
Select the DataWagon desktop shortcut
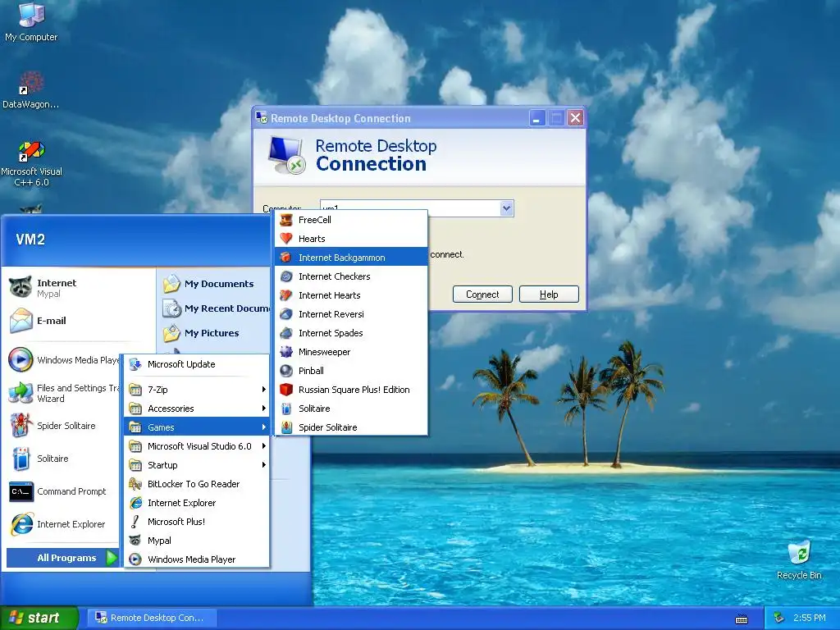pos(31,89)
